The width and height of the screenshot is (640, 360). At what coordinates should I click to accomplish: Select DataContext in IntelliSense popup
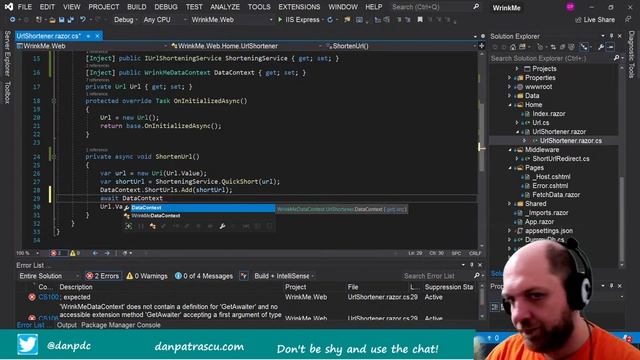coord(199,208)
